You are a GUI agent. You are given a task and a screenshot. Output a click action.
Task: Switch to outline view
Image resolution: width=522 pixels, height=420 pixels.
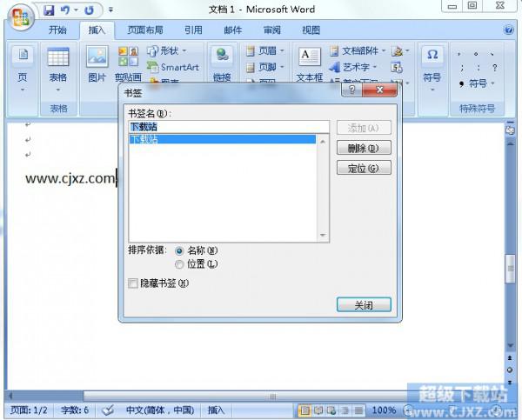(x=345, y=410)
